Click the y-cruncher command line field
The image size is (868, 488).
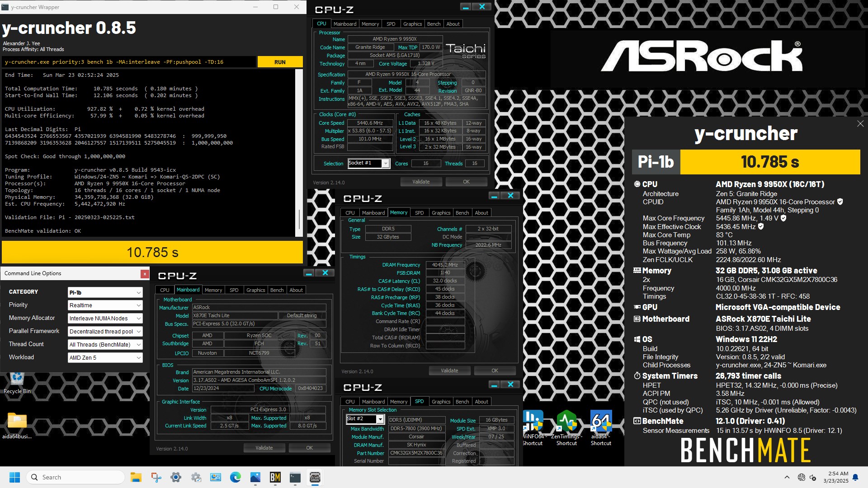(x=129, y=62)
